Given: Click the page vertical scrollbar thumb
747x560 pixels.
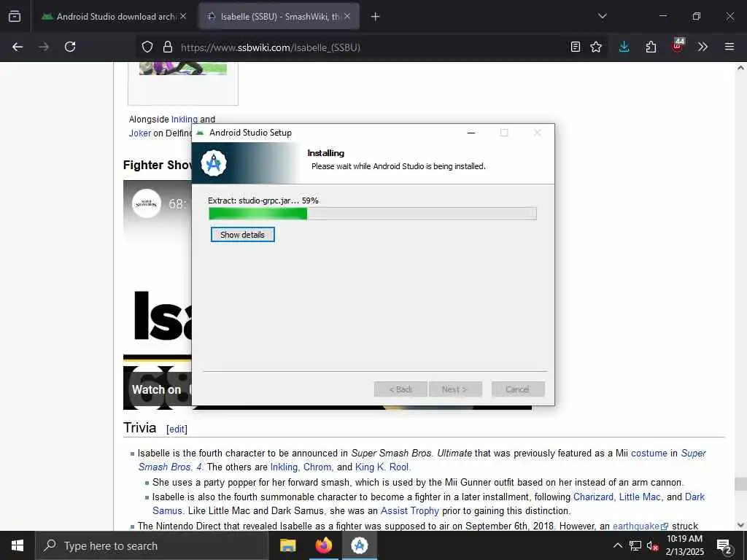Looking at the screenshot, I should point(740,484).
